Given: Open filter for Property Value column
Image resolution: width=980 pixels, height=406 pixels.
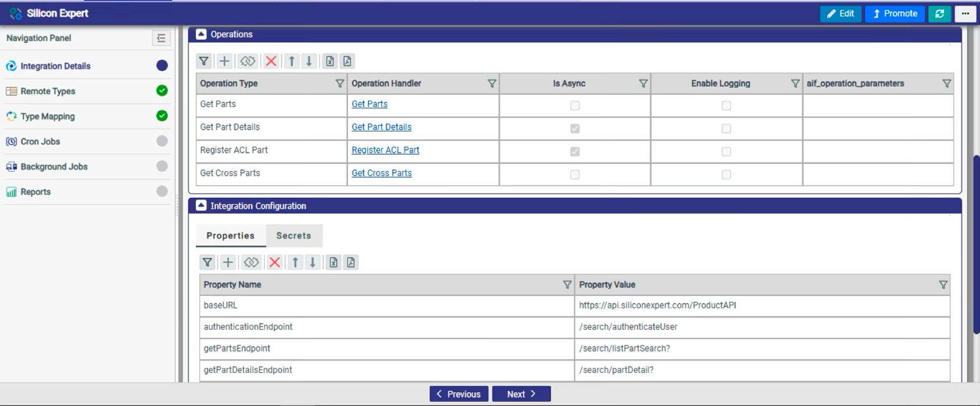Looking at the screenshot, I should 943,285.
